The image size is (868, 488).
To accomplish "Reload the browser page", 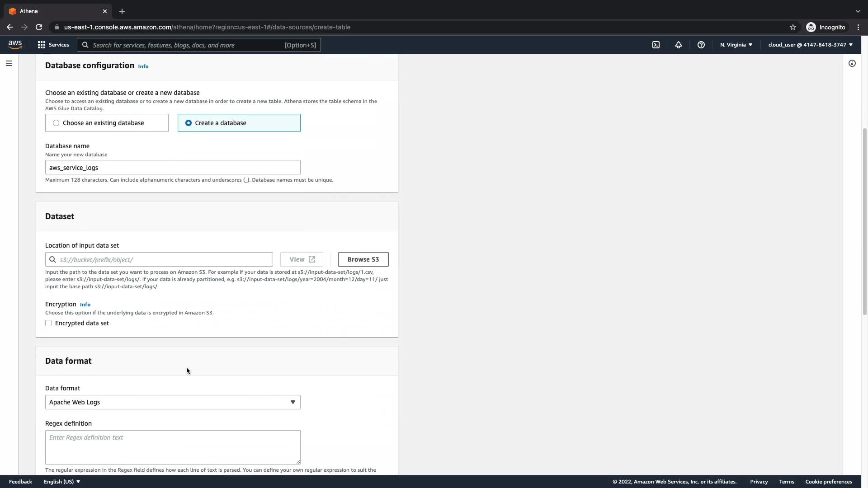I will click(x=39, y=27).
